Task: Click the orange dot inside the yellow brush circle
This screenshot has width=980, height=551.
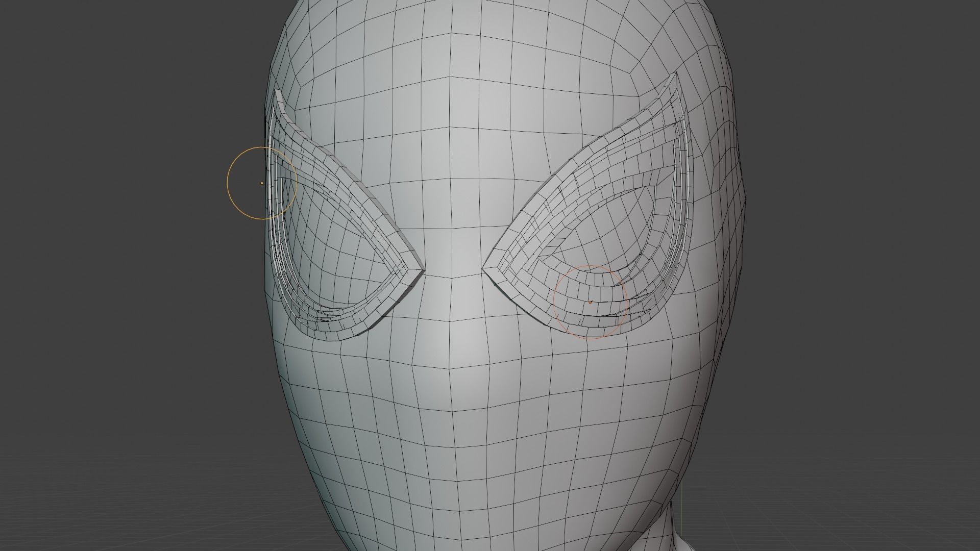Action: point(262,183)
